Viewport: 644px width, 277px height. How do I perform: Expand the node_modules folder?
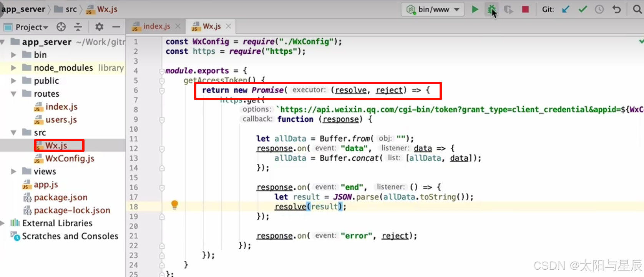(x=14, y=68)
